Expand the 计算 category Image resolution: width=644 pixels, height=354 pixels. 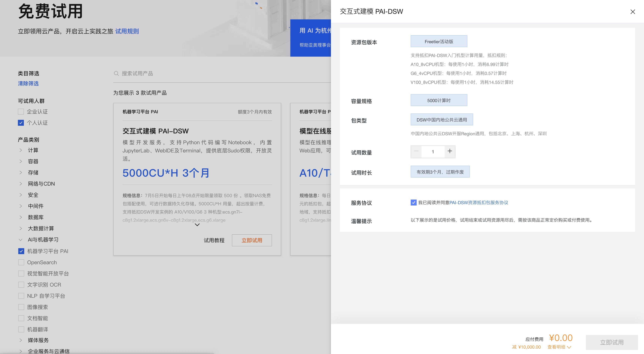coord(21,150)
